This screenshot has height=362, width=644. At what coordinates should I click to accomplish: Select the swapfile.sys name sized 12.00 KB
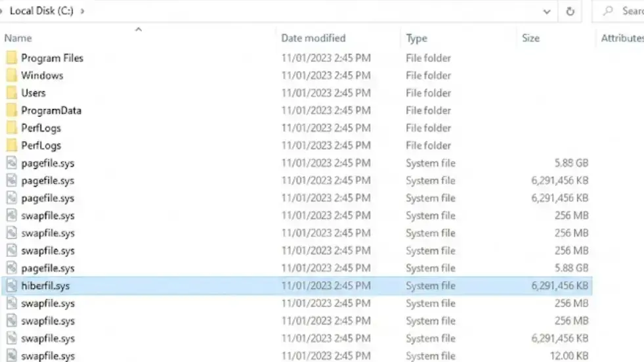48,356
